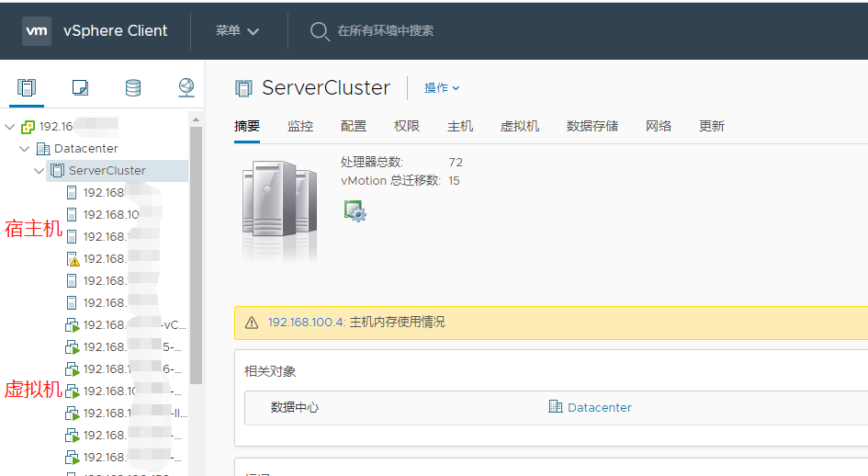
Task: Click the cluster services gear icon
Action: click(x=355, y=211)
